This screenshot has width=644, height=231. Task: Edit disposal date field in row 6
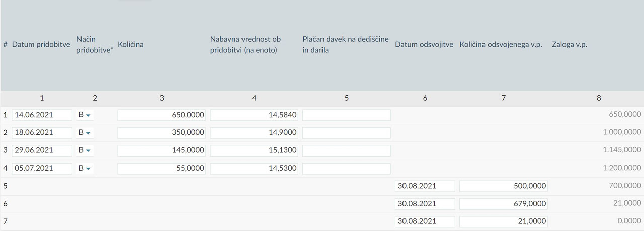(425, 204)
